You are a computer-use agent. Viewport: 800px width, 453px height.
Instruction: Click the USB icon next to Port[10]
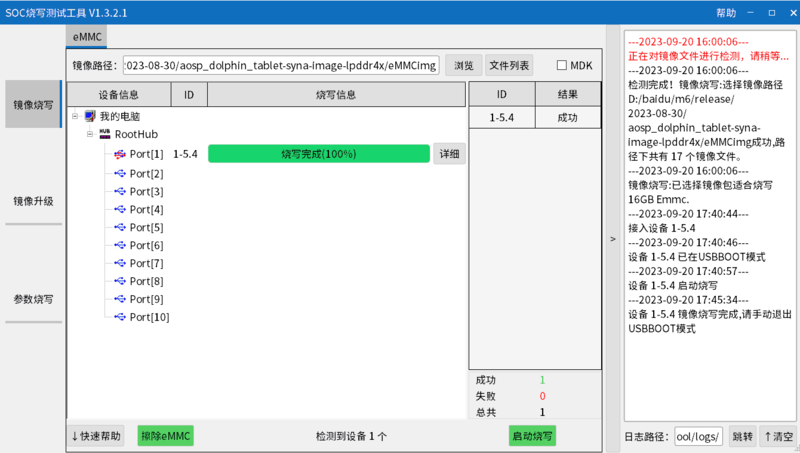(x=120, y=318)
